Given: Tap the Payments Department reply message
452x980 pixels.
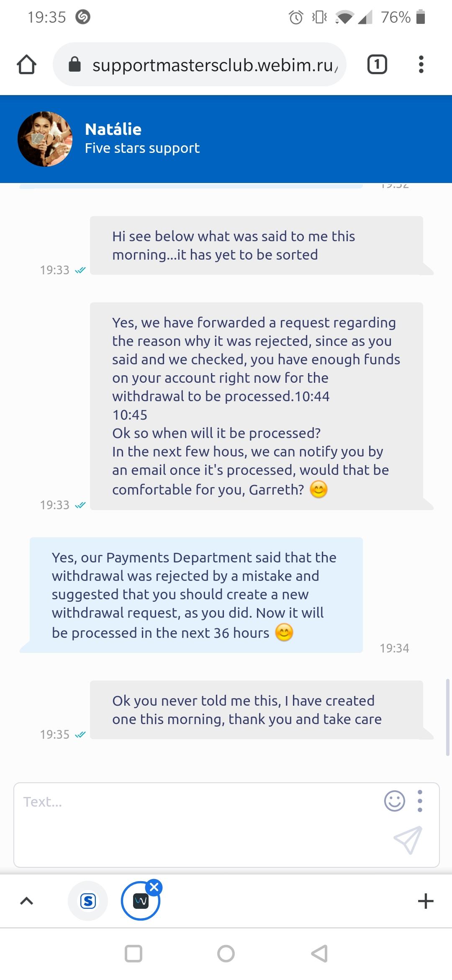Looking at the screenshot, I should [195, 595].
